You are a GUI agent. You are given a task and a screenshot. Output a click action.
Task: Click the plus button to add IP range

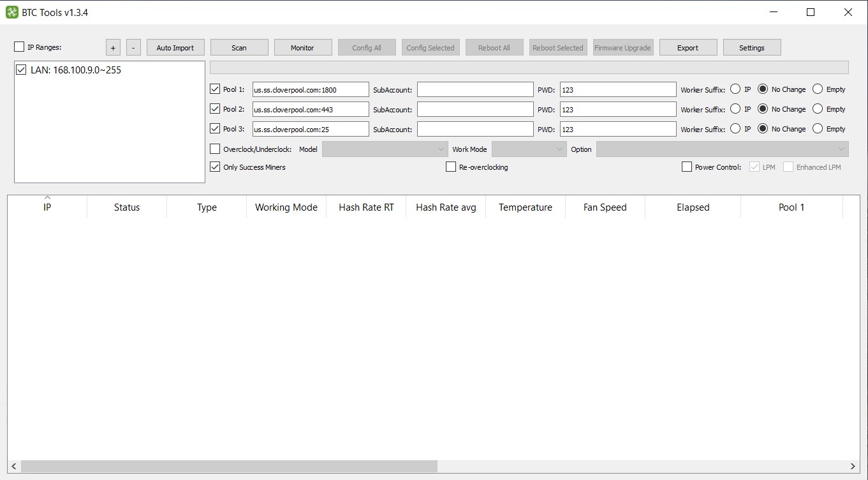[113, 48]
